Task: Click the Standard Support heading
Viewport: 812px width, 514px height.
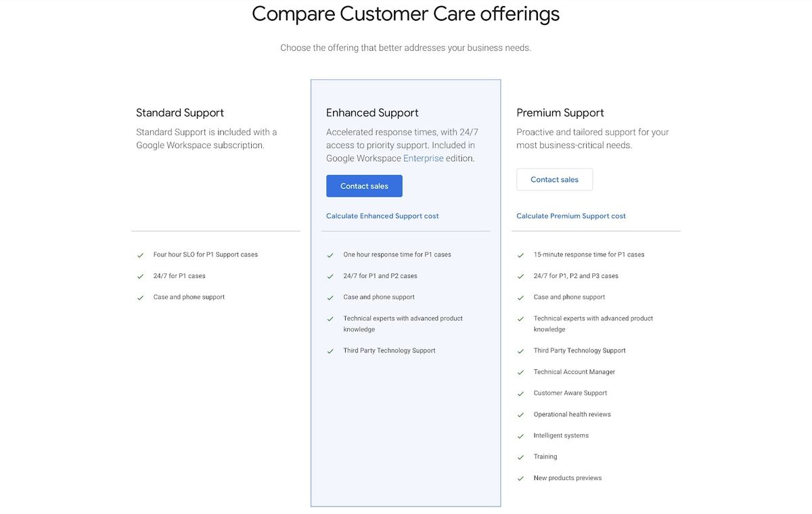Action: pyautogui.click(x=179, y=112)
